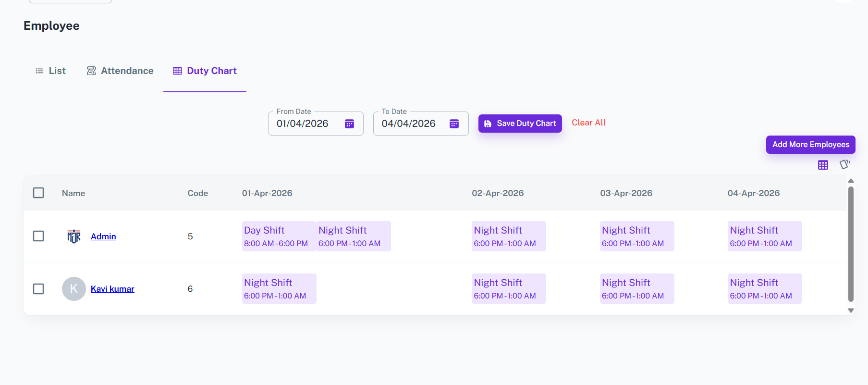Click Admin's profile avatar logo

[x=74, y=236]
